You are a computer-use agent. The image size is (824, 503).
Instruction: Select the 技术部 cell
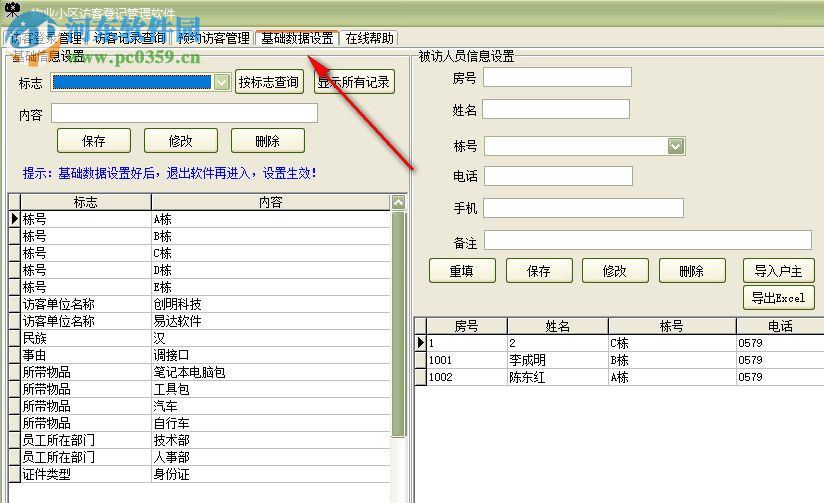pos(271,440)
